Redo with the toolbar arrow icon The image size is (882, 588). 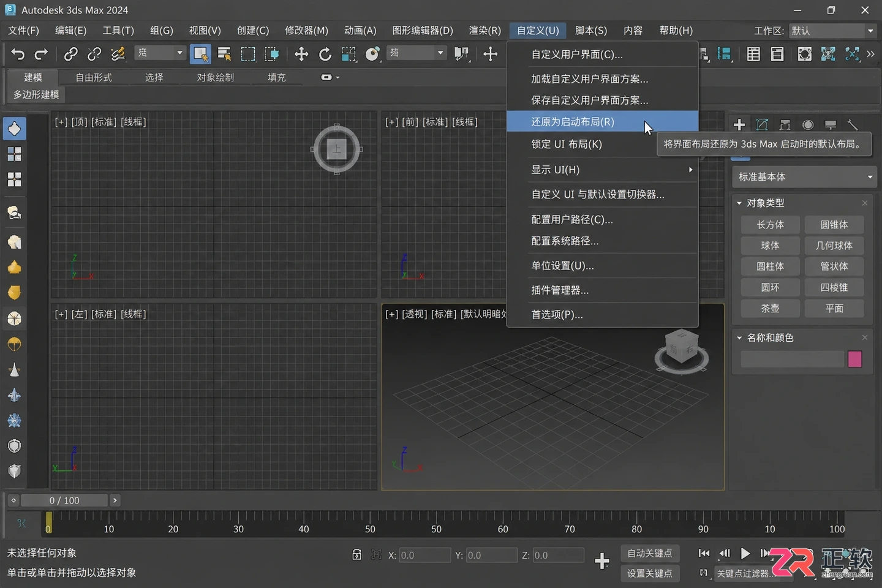41,55
